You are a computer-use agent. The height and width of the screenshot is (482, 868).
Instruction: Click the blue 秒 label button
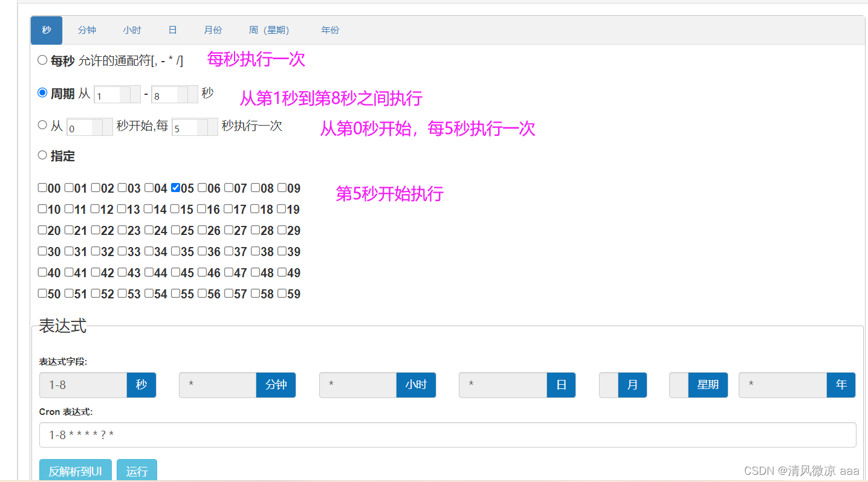141,385
